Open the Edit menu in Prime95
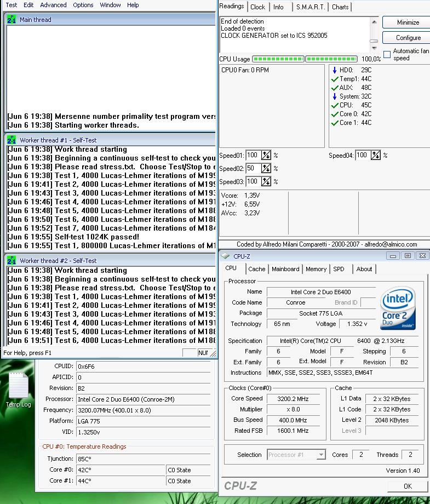The height and width of the screenshot is (504, 430). click(28, 5)
